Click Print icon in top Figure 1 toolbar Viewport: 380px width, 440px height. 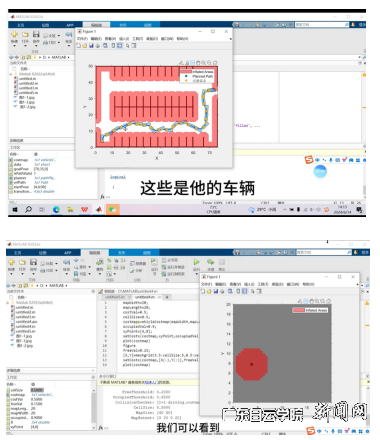[97, 46]
